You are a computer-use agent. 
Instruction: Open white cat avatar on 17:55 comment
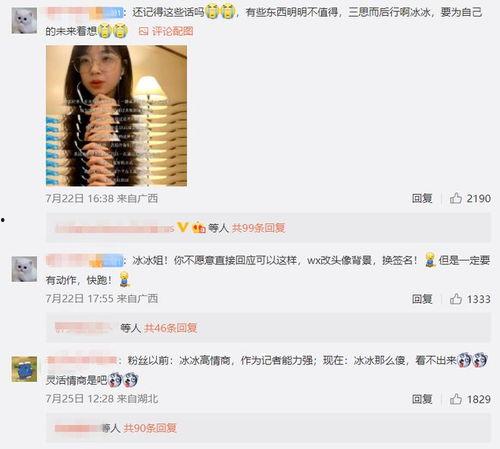[24, 269]
